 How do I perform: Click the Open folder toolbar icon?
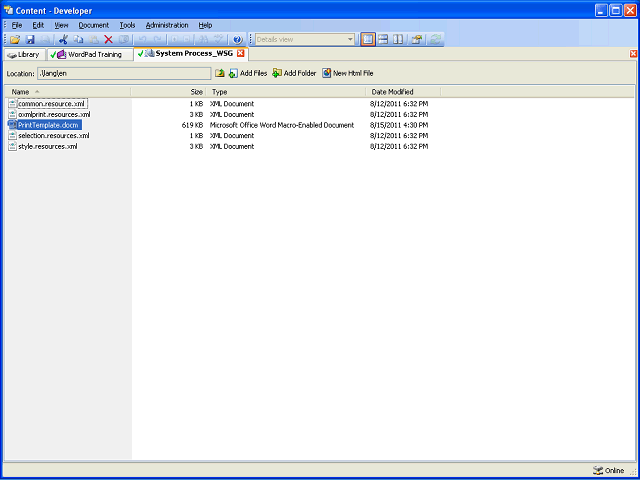click(x=15, y=40)
